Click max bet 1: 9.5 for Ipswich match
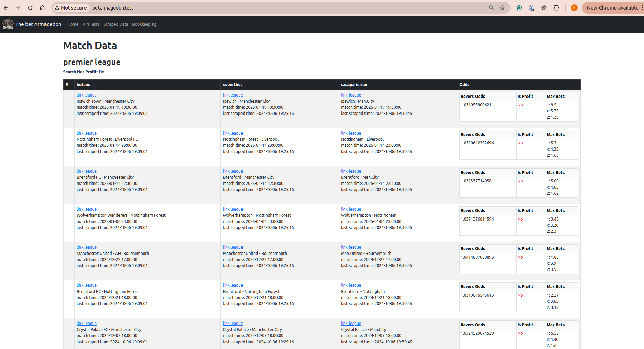644x349 pixels. click(x=552, y=105)
